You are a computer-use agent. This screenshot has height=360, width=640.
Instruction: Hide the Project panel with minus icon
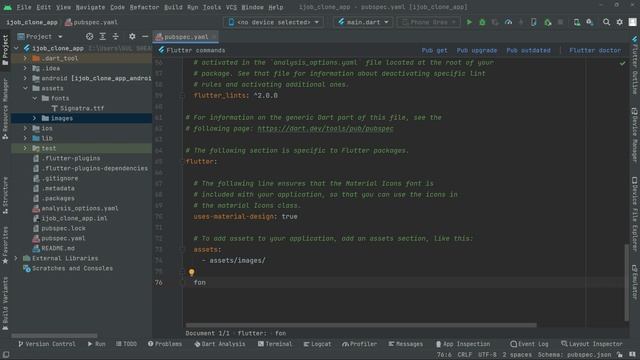[x=145, y=36]
